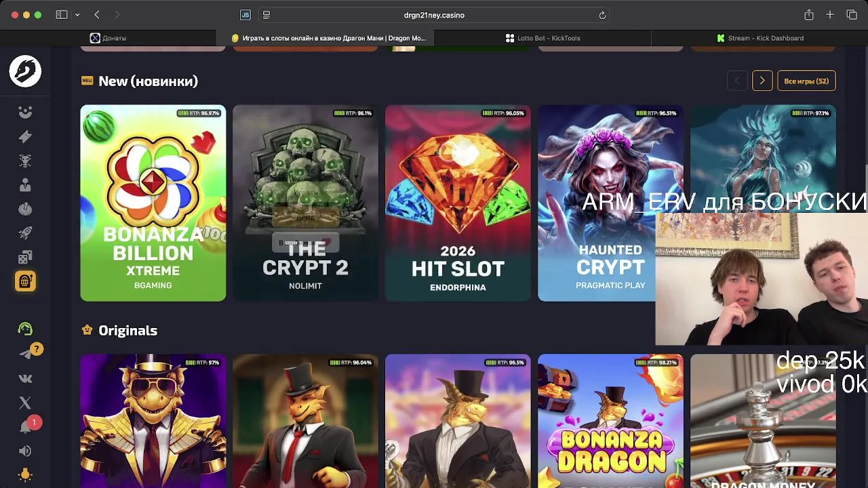The image size is (868, 488).
Task: Open the Bonanza Dragon originals card
Action: point(610,420)
